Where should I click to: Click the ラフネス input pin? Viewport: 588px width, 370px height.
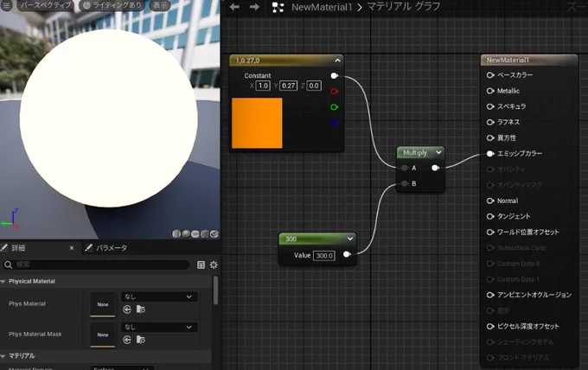click(x=490, y=122)
